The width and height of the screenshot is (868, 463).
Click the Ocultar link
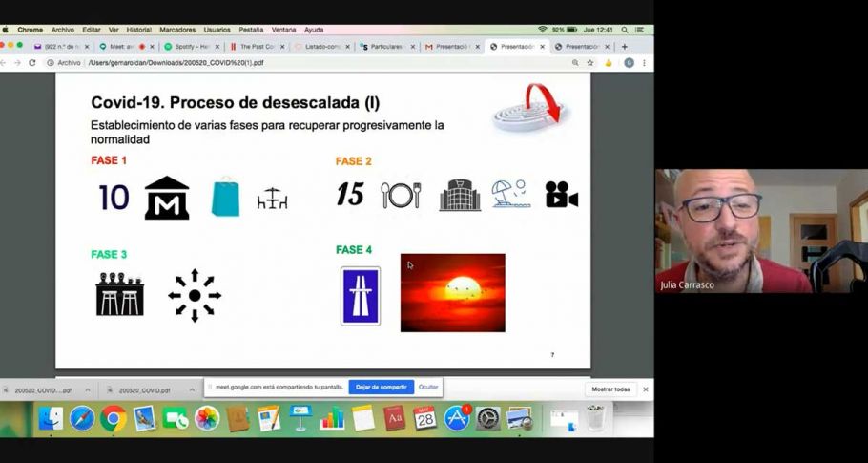(x=428, y=388)
